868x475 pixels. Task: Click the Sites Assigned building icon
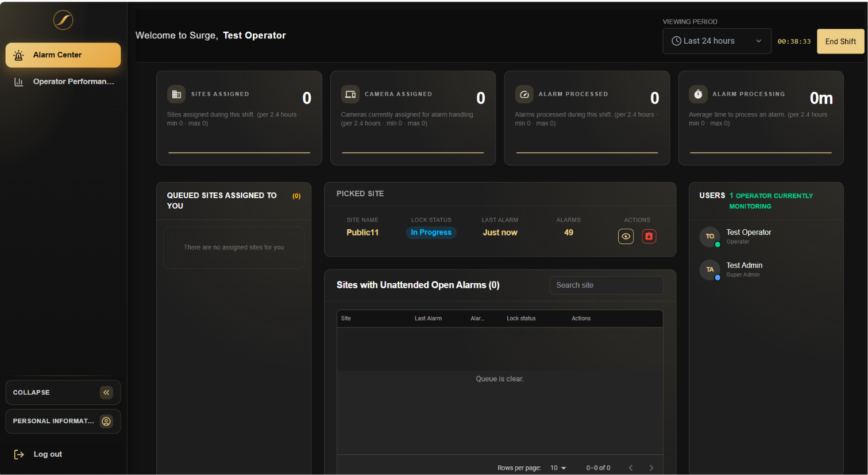coord(176,94)
